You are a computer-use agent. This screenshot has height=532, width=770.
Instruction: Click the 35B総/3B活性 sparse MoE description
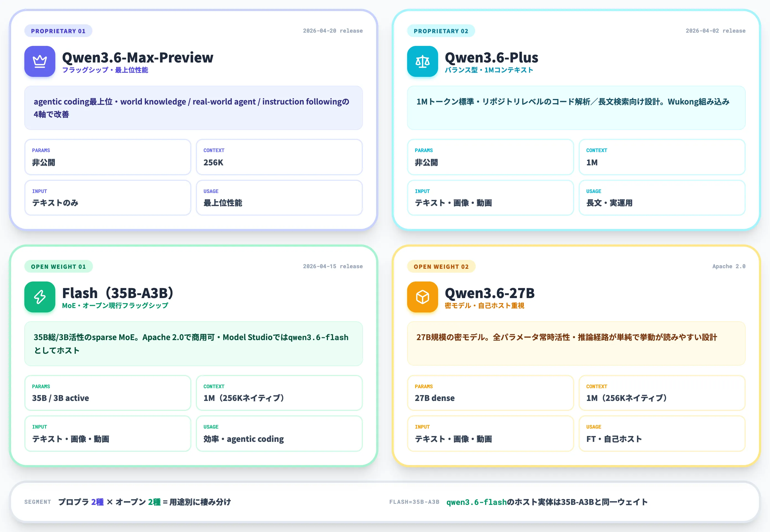click(x=193, y=344)
